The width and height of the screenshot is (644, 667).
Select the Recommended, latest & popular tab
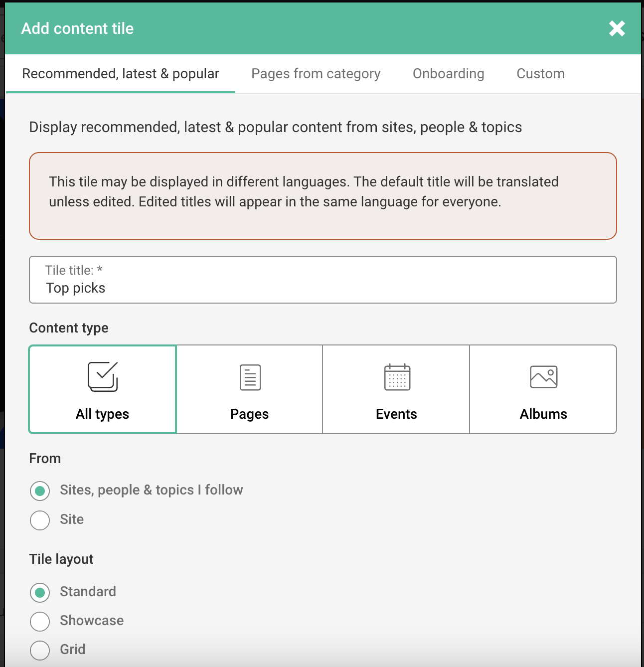click(120, 74)
